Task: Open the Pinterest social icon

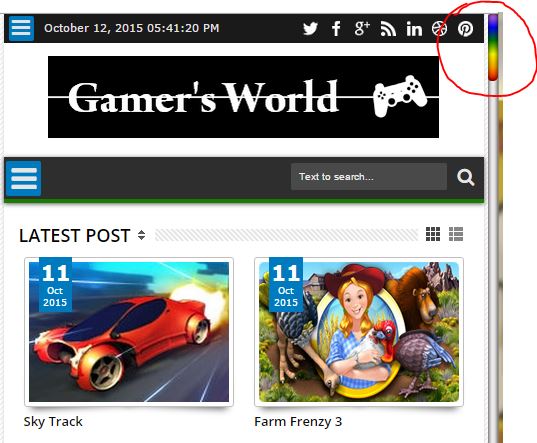Action: pos(465,28)
